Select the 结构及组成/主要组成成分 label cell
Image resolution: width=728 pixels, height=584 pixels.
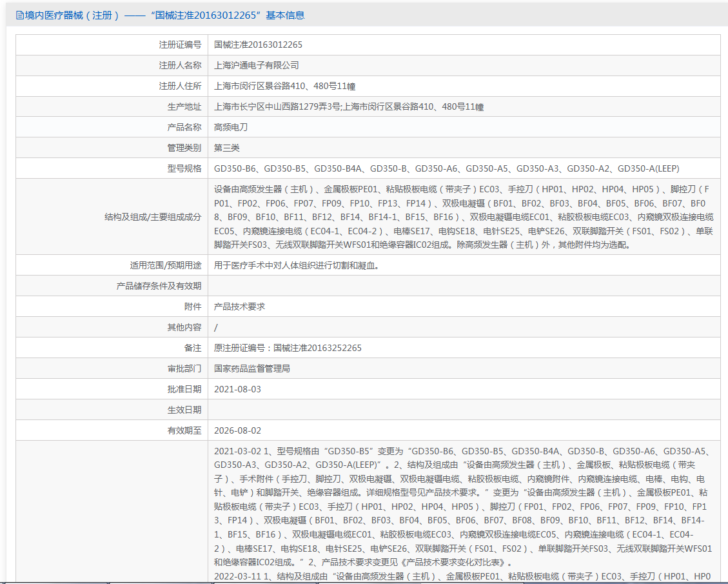point(112,217)
